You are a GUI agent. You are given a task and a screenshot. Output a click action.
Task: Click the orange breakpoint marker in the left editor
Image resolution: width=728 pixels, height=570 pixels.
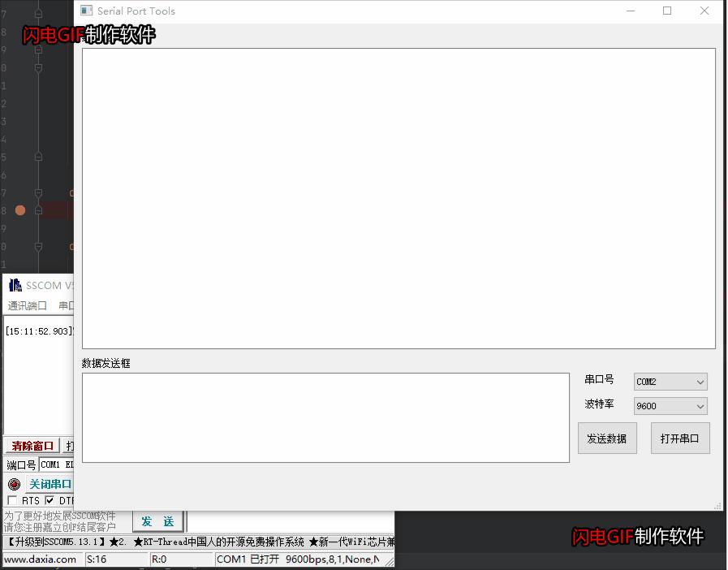pos(19,209)
